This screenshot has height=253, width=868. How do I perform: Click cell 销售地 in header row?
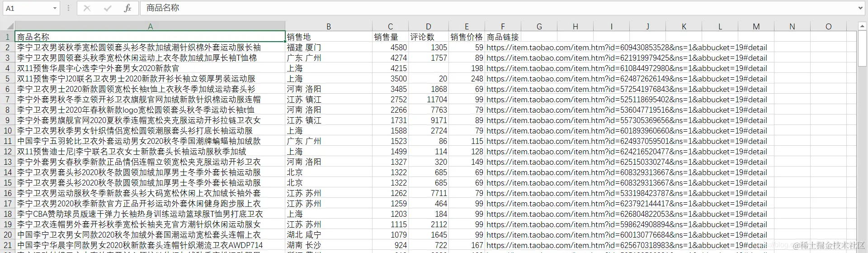[x=329, y=37]
